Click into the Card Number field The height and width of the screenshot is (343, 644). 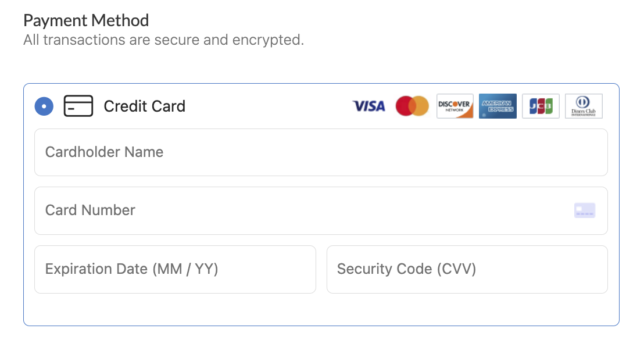[302, 210]
